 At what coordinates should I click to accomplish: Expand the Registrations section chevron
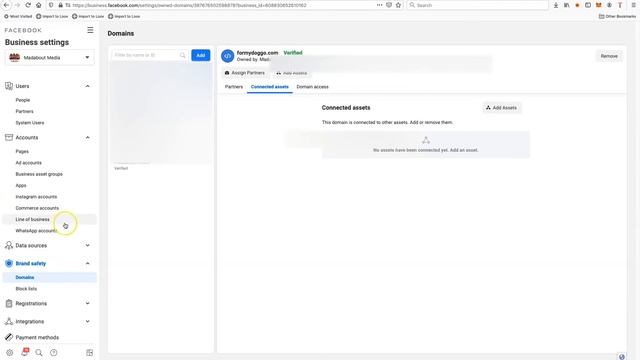pyautogui.click(x=87, y=303)
